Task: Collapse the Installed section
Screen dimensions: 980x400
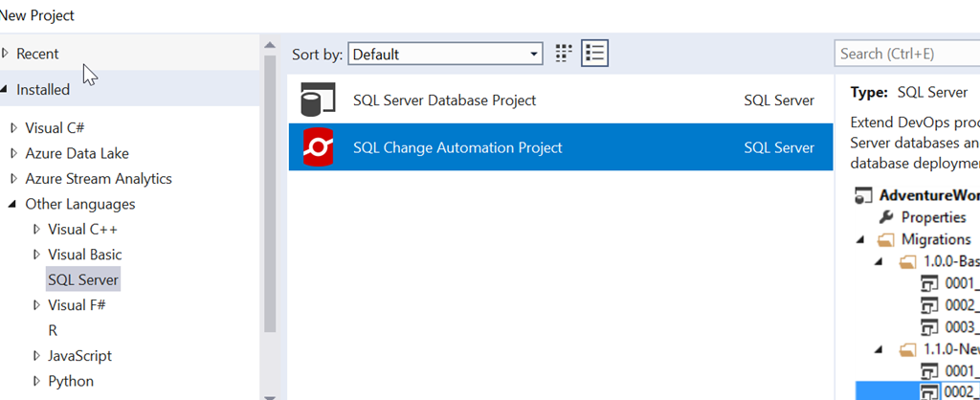Action: 6,89
